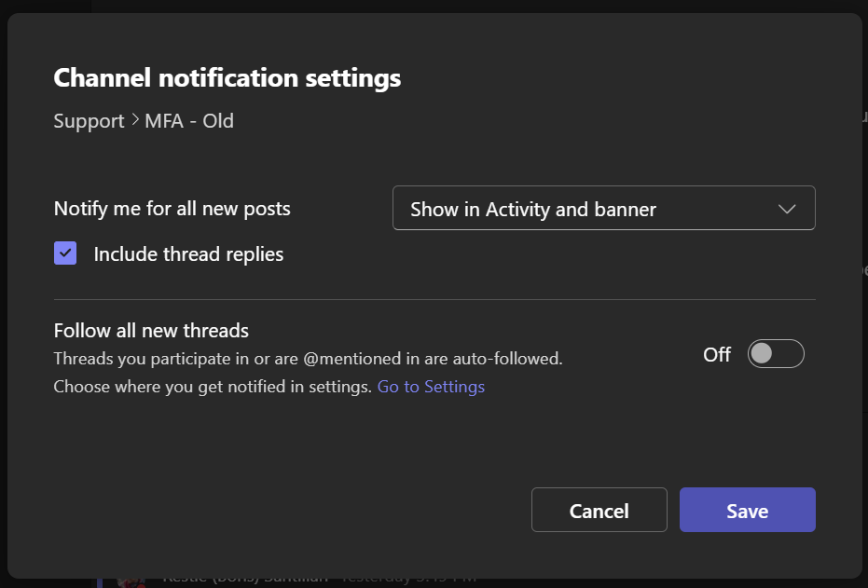Click the Notify me for all new posts label
Image resolution: width=868 pixels, height=588 pixels.
(172, 209)
